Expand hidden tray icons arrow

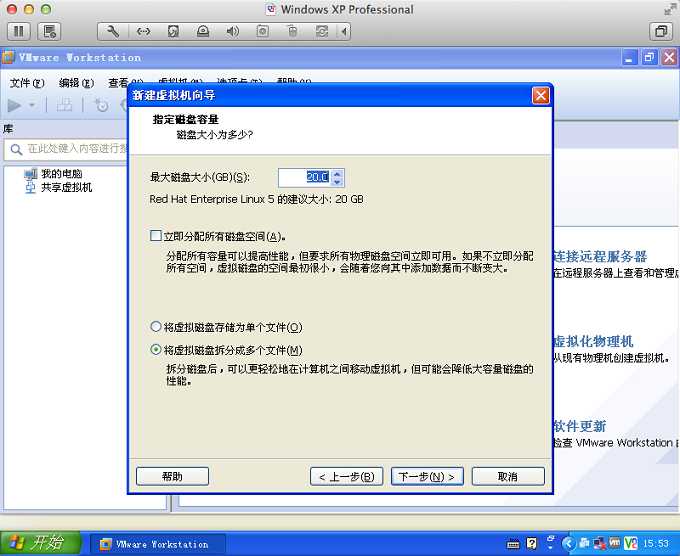point(569,543)
